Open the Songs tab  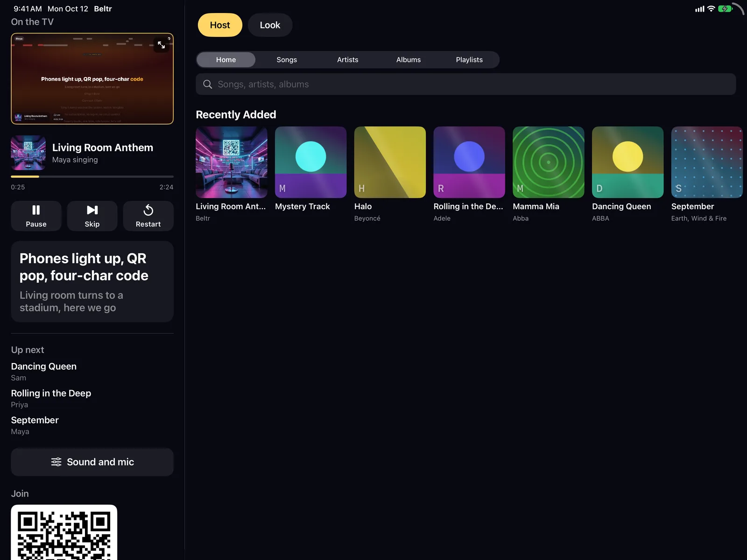coord(287,60)
